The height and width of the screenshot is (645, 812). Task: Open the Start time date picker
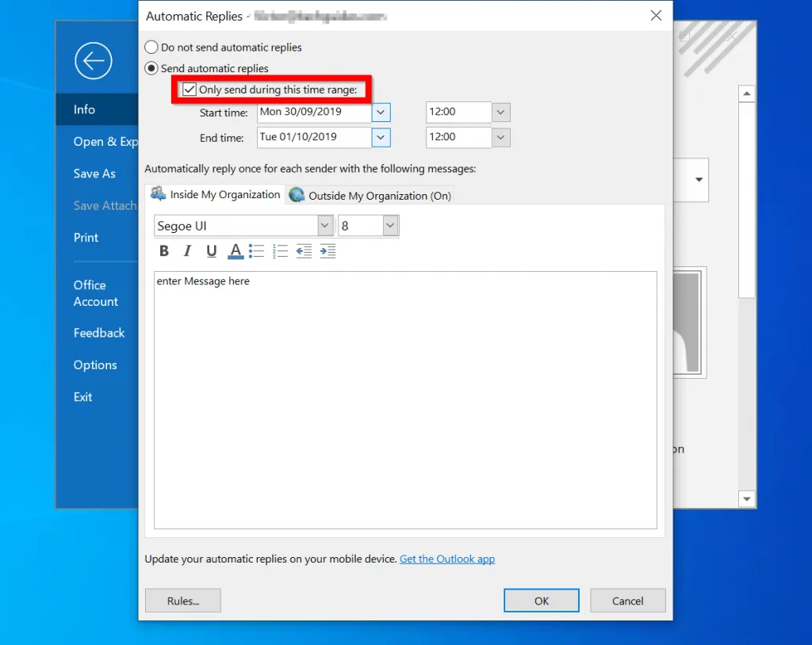(381, 113)
